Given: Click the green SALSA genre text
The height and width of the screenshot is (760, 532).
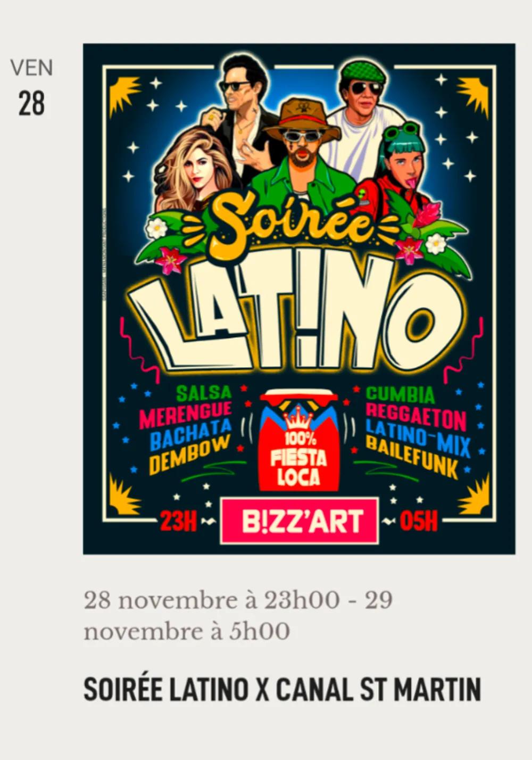Looking at the screenshot, I should [x=204, y=393].
